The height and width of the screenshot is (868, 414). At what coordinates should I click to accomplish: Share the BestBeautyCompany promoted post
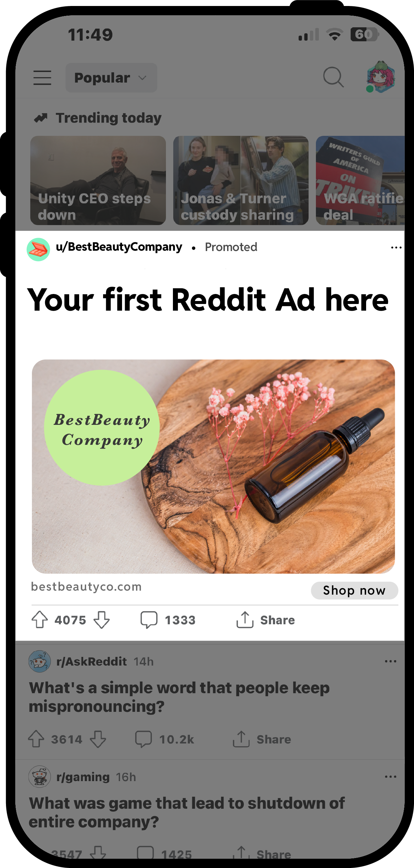click(266, 620)
